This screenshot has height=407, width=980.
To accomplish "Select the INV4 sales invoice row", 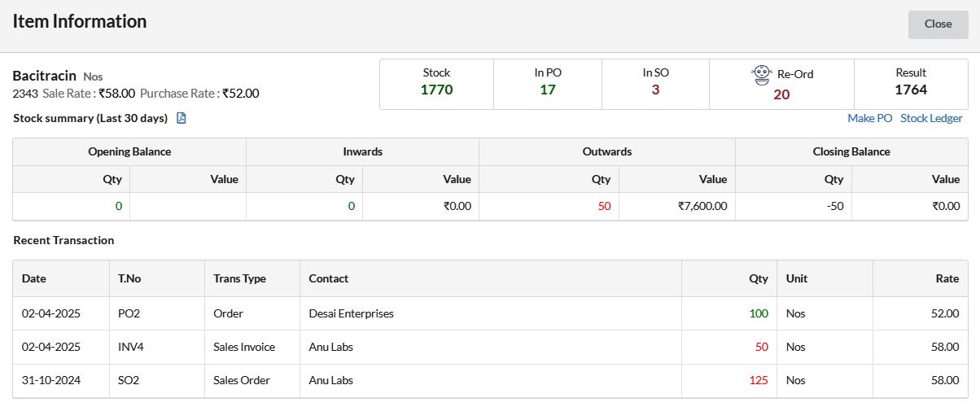I will pyautogui.click(x=490, y=347).
